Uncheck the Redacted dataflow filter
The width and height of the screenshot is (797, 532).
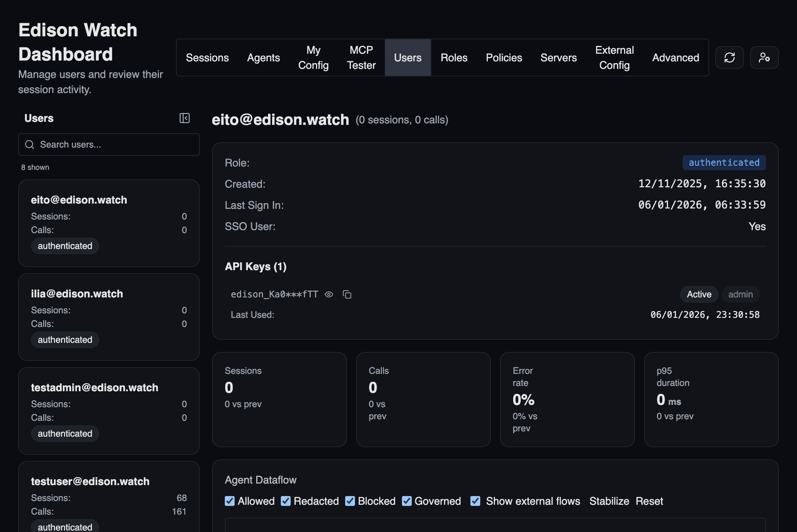[x=286, y=501]
